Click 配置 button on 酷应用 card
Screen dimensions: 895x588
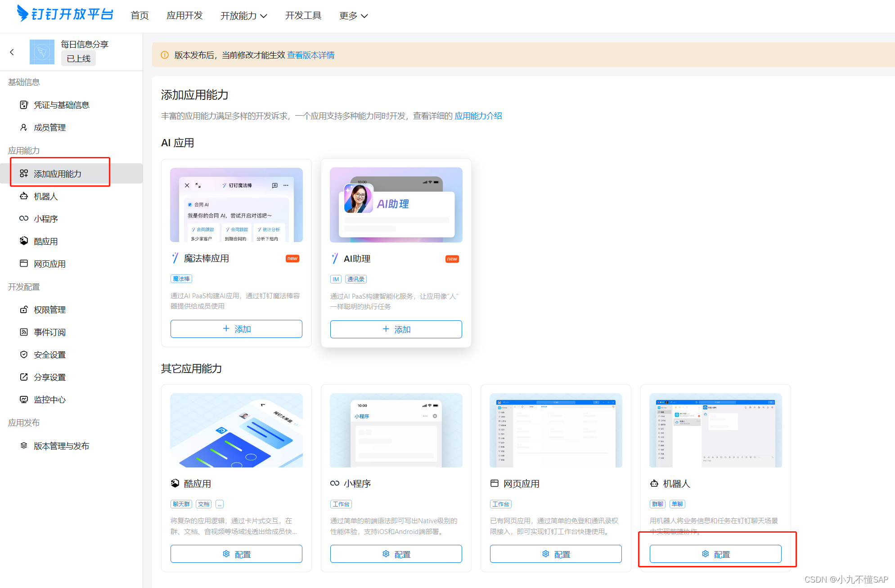[236, 554]
